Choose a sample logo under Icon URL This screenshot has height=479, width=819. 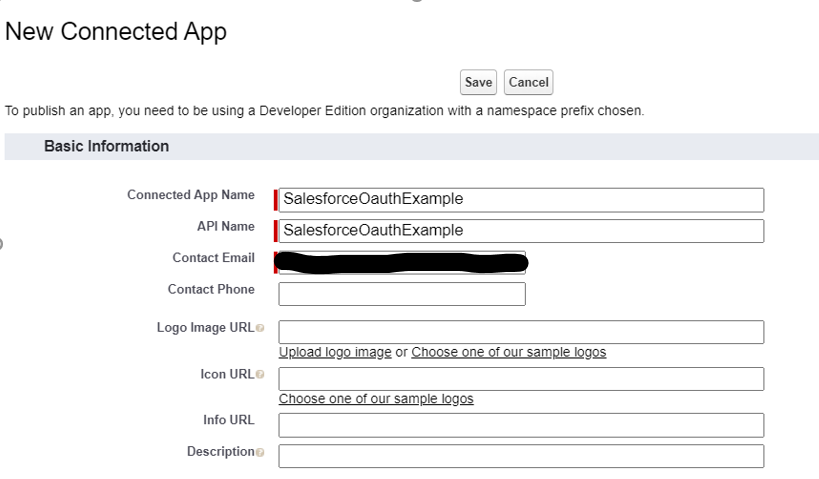(x=376, y=399)
